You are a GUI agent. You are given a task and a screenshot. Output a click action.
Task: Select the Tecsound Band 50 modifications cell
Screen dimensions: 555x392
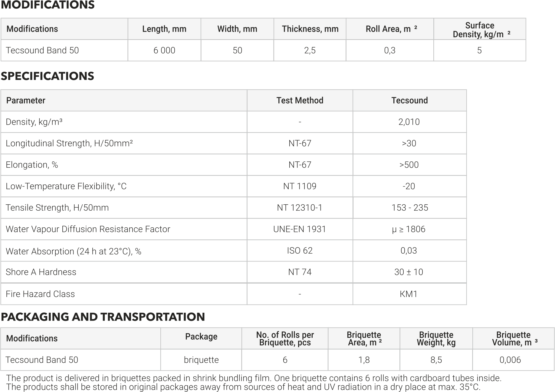(42, 50)
